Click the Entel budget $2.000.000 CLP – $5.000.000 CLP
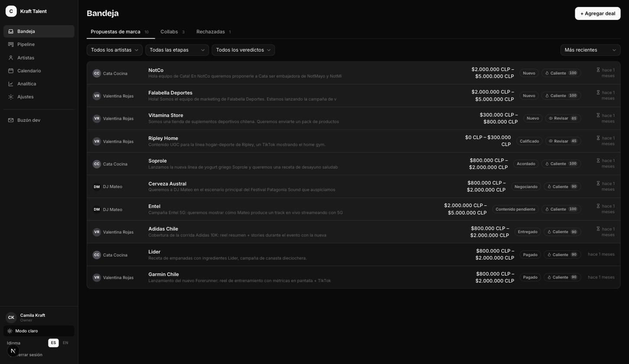The image size is (629, 364). click(x=465, y=209)
